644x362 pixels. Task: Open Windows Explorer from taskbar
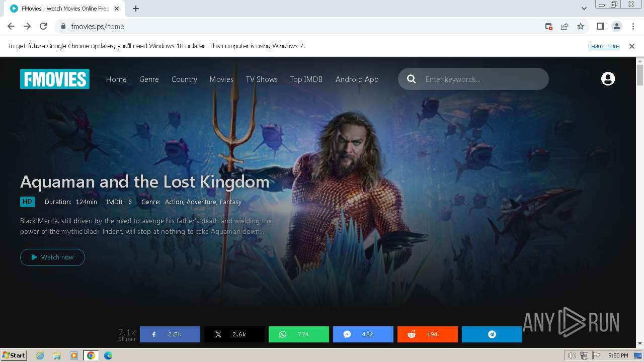[57, 355]
